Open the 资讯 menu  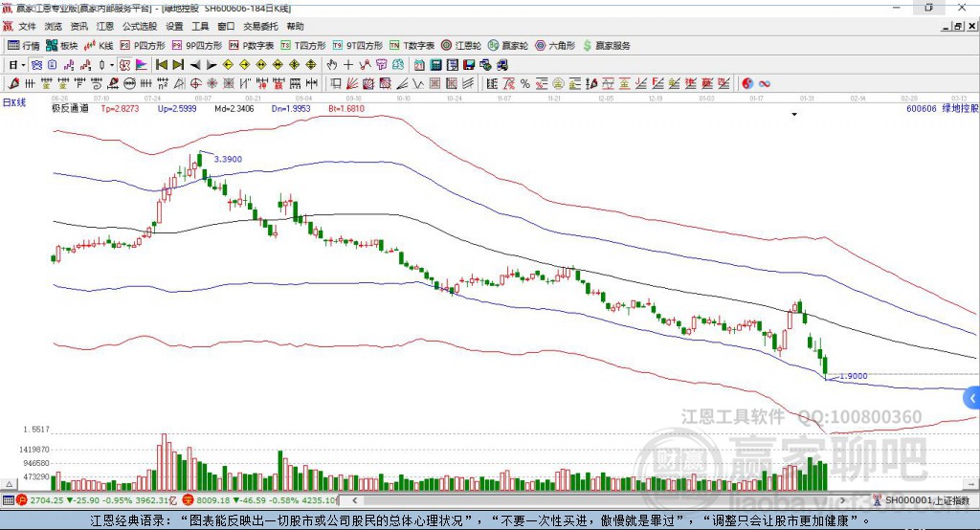point(78,26)
